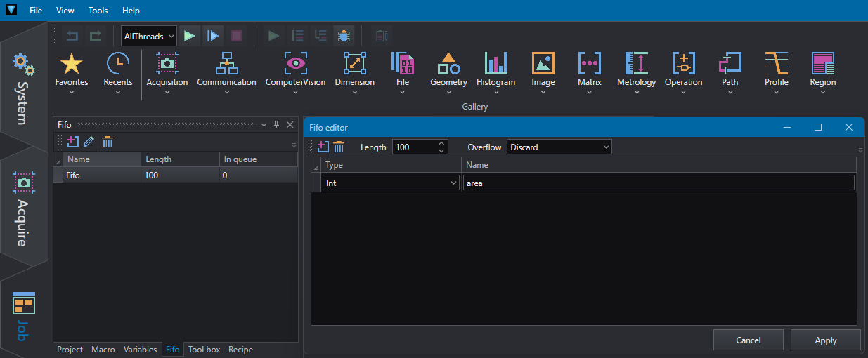Click the Apply button
The image size is (868, 358).
(825, 340)
